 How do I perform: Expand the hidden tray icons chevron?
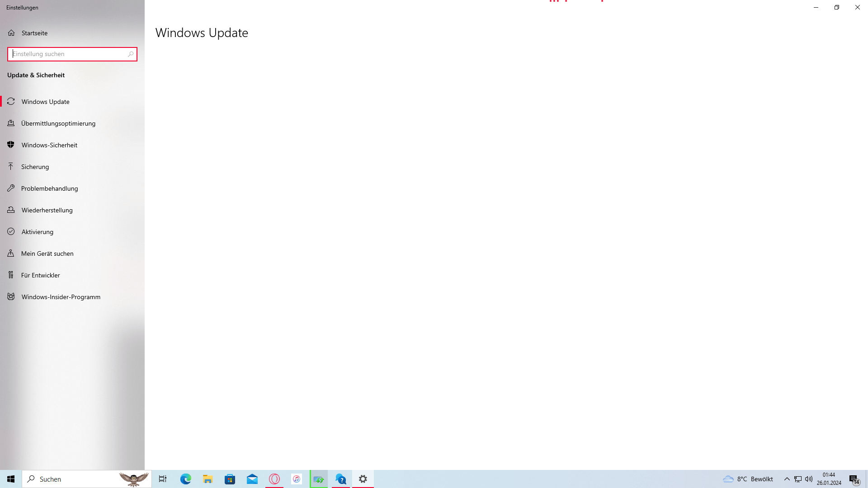[787, 479]
